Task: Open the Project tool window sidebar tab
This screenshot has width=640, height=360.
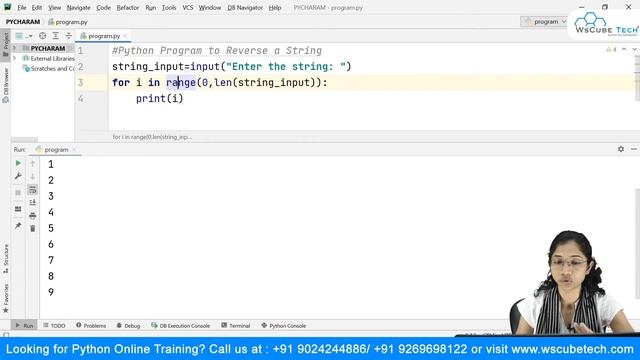Action: (x=5, y=44)
